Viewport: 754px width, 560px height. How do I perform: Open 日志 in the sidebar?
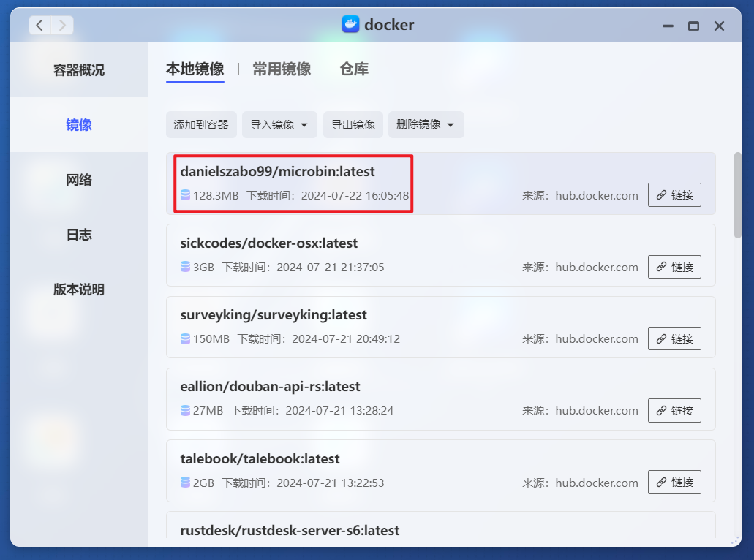click(79, 235)
